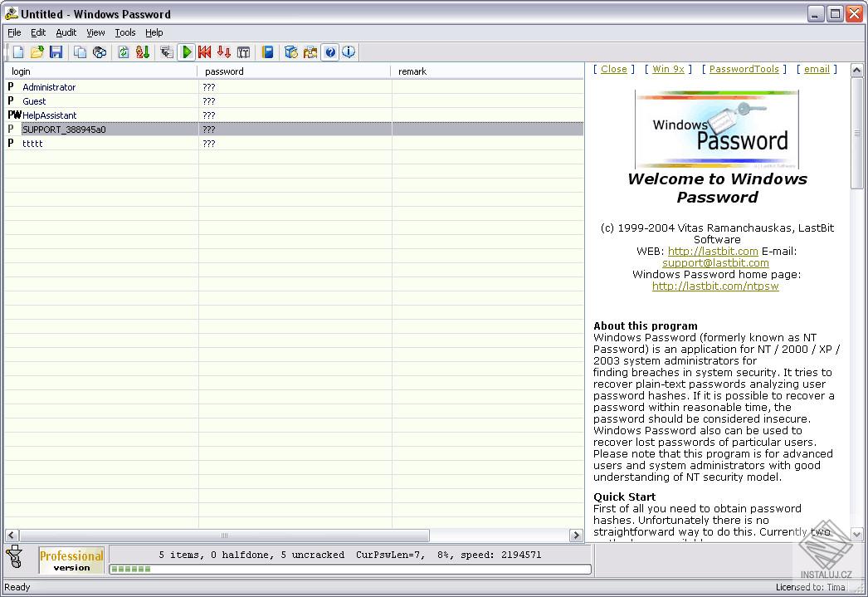Viewport: 868px width, 597px height.
Task: Click the Open file folder icon
Action: 37,52
